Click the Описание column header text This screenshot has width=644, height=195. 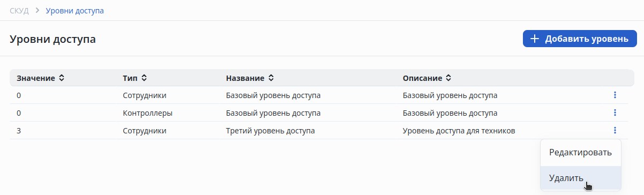[422, 78]
